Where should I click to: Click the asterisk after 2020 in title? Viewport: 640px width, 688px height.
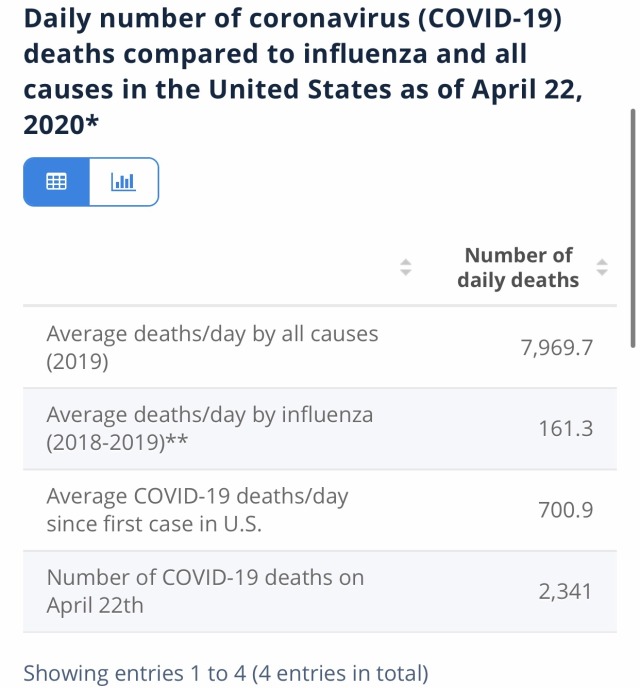click(92, 121)
